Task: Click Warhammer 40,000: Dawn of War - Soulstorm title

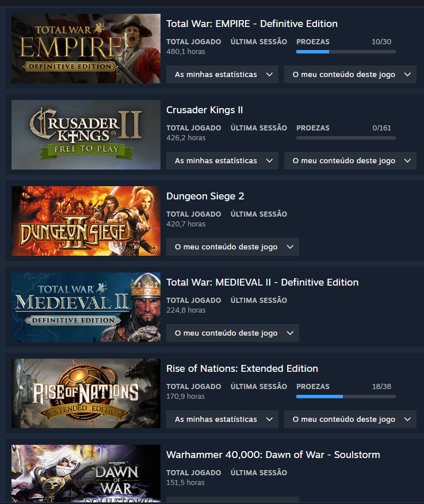Action: tap(273, 455)
